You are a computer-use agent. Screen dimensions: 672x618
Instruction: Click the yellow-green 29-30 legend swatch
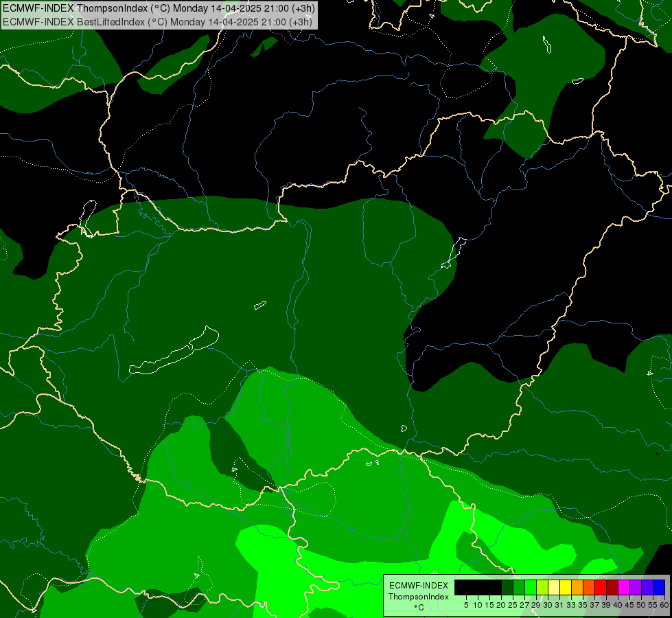(542, 587)
